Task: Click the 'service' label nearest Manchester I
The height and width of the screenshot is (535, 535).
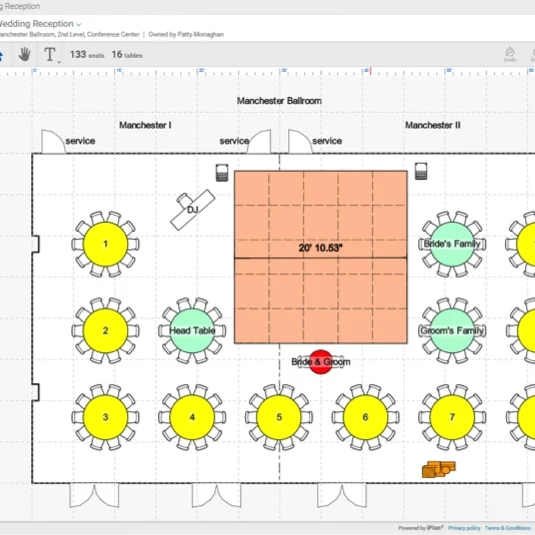Action: [x=80, y=141]
